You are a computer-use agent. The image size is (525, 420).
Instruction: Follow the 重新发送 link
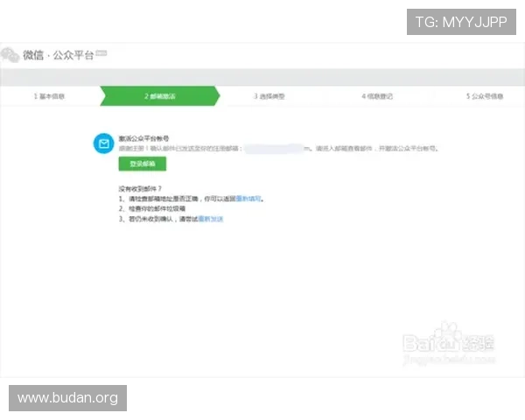[211, 219]
